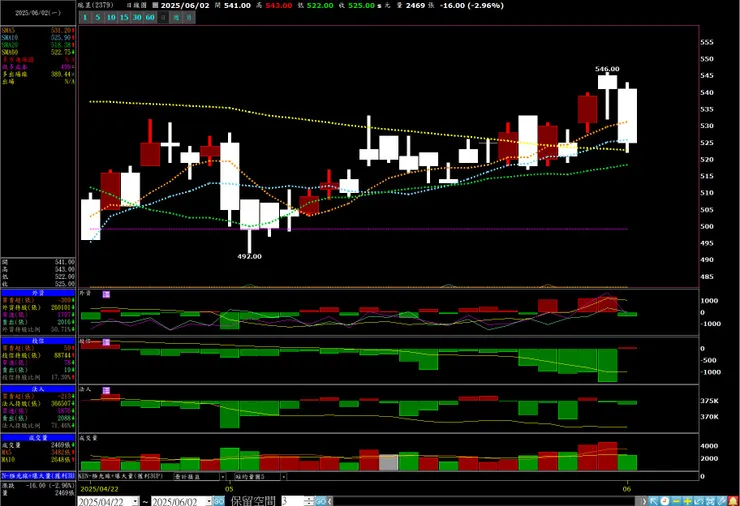Click the 投信 blue panel header

tap(38, 341)
